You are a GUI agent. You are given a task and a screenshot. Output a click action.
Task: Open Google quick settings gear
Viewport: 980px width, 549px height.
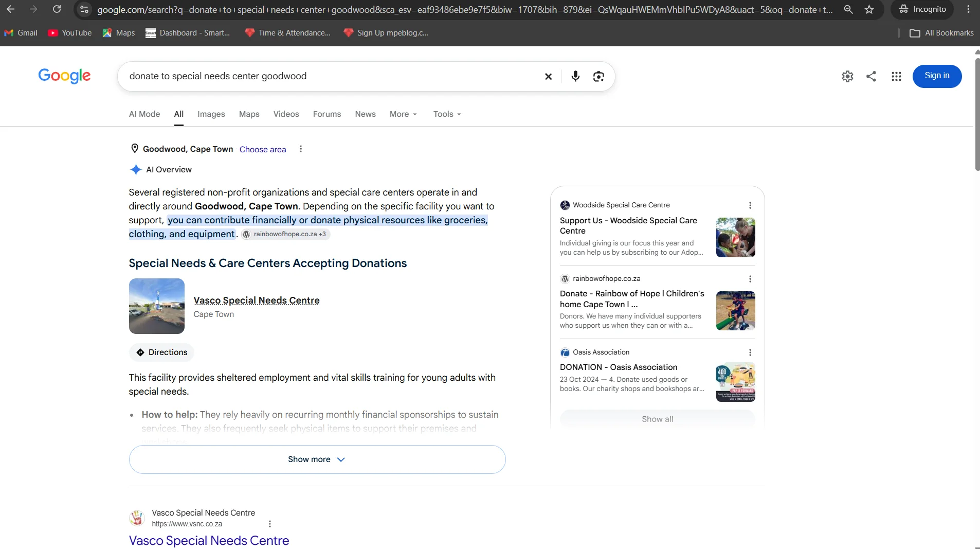point(847,76)
